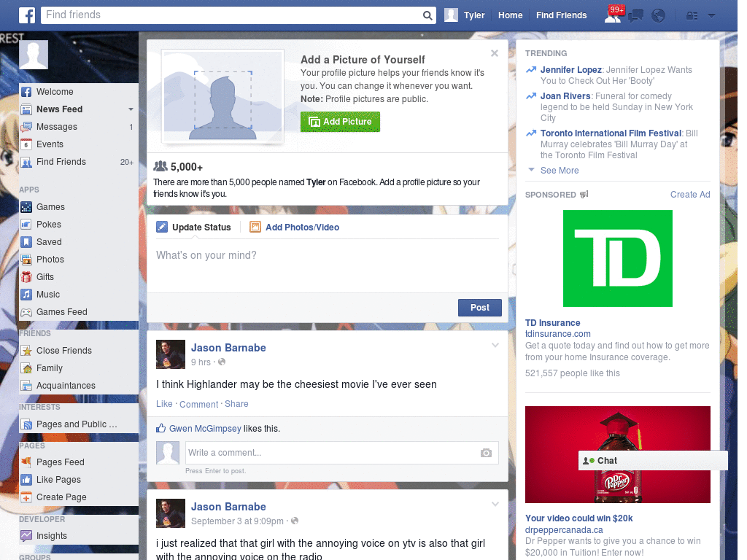Open the Close Friends star icon
747x560 pixels.
pyautogui.click(x=26, y=351)
